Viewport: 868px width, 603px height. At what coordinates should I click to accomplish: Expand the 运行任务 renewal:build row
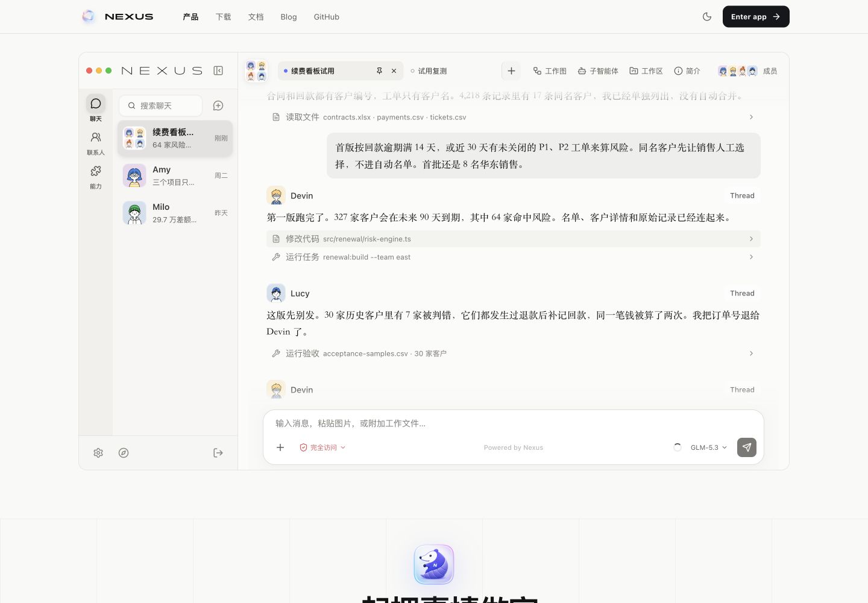click(x=514, y=257)
